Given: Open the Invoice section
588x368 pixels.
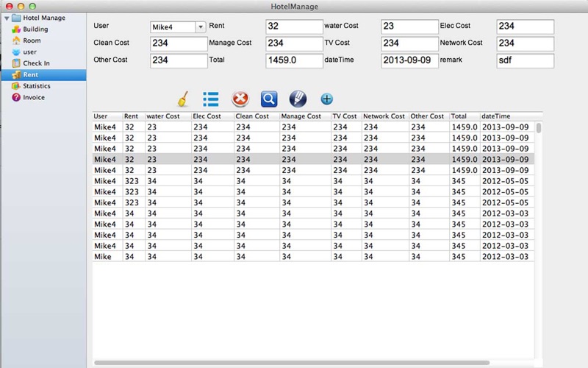Looking at the screenshot, I should click(x=34, y=97).
